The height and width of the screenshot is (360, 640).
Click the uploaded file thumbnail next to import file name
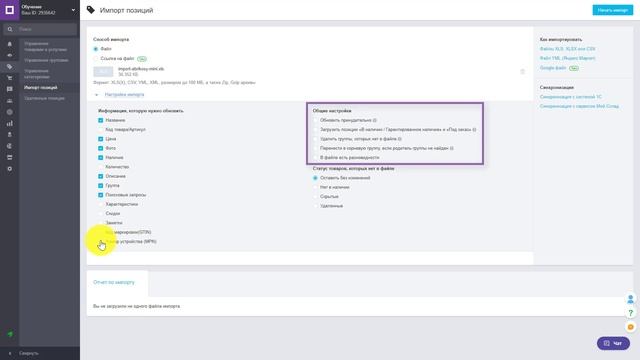[103, 71]
